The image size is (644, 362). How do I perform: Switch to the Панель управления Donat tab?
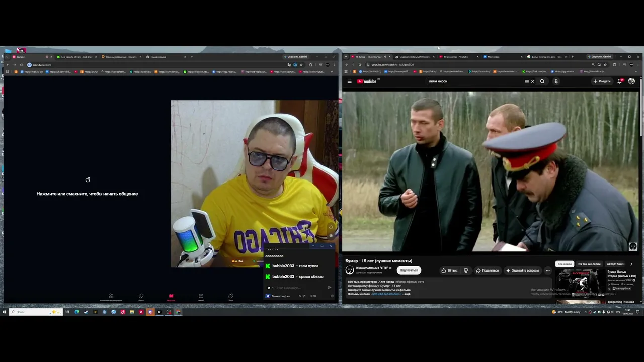pos(121,57)
